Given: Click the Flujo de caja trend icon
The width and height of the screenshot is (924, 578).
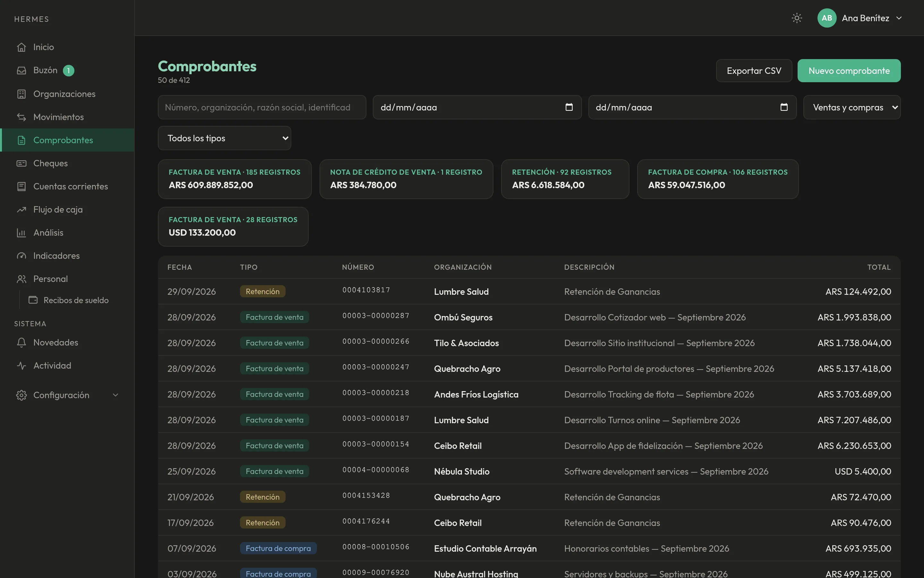Looking at the screenshot, I should [x=21, y=209].
